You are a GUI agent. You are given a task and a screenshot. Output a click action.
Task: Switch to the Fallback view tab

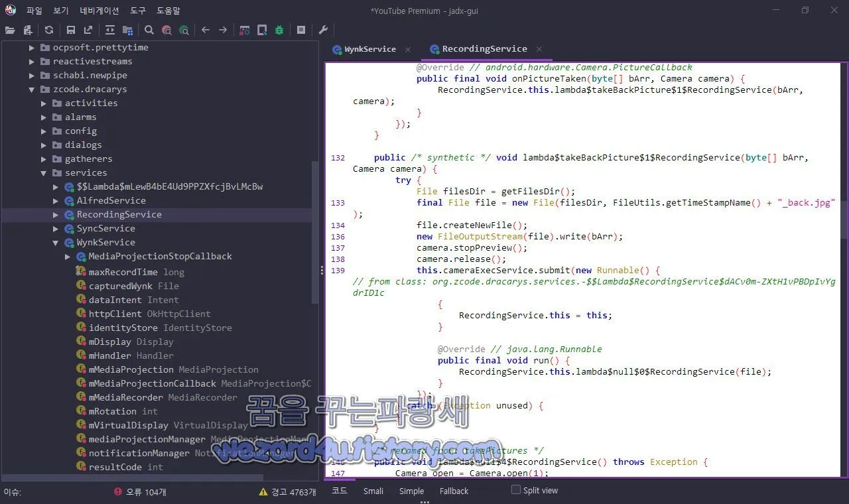(x=454, y=491)
